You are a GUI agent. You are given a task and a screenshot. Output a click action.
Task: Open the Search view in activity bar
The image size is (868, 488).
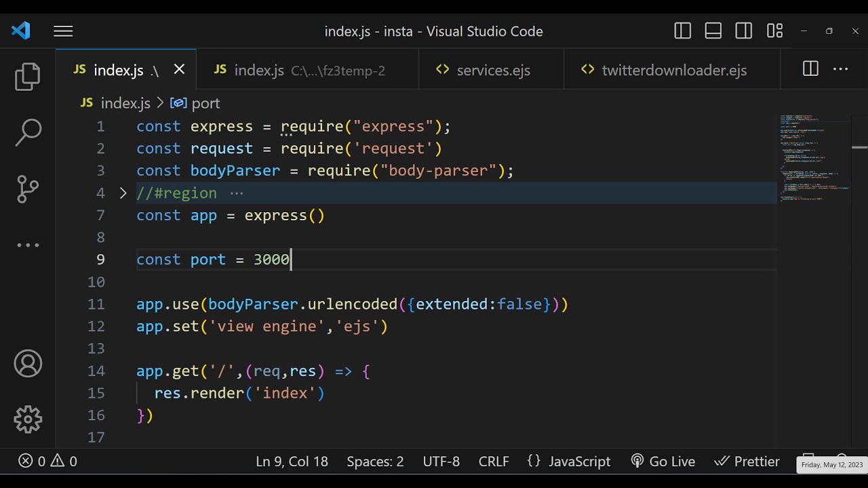coord(28,132)
